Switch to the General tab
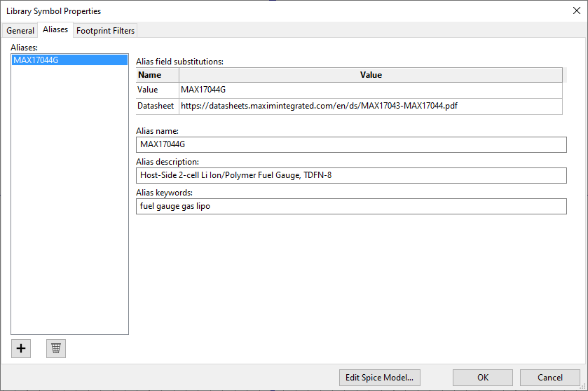Viewport: 588px width, 391px height. [x=20, y=30]
